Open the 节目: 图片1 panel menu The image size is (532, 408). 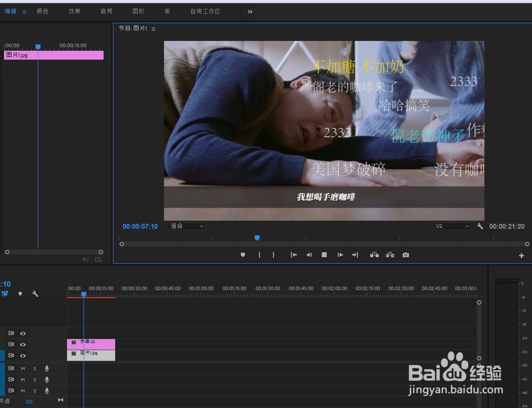[x=153, y=29]
